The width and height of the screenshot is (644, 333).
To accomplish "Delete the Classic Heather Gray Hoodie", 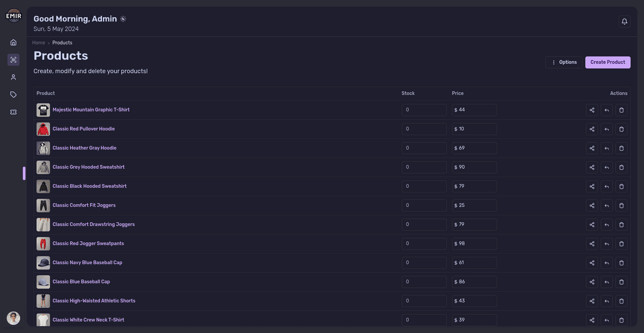I will coord(621,148).
